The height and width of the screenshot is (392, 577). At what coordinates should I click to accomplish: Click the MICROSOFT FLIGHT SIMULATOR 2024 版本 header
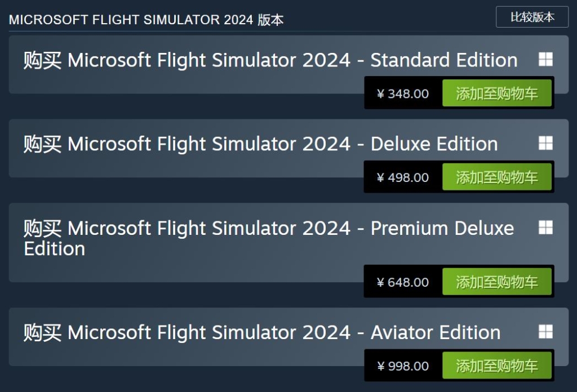click(146, 20)
